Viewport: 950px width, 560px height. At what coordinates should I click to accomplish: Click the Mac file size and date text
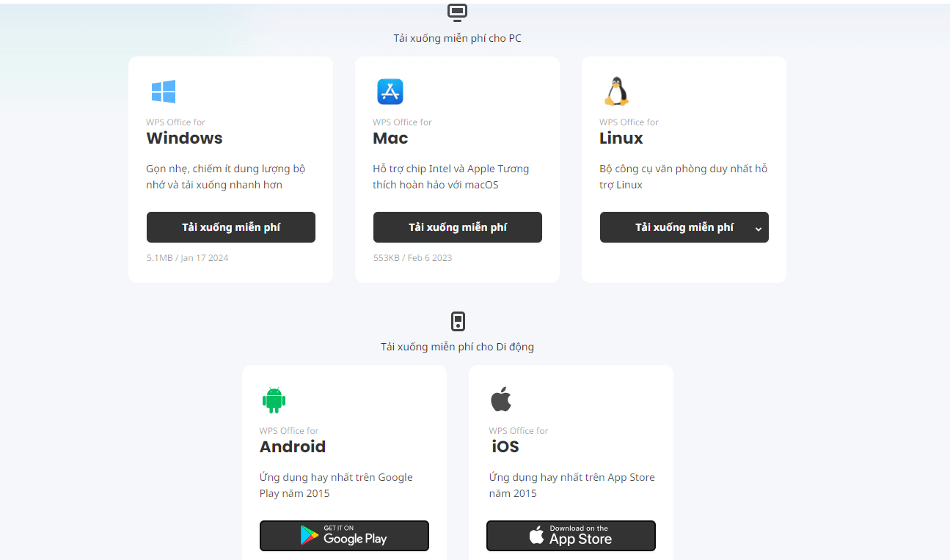[412, 258]
